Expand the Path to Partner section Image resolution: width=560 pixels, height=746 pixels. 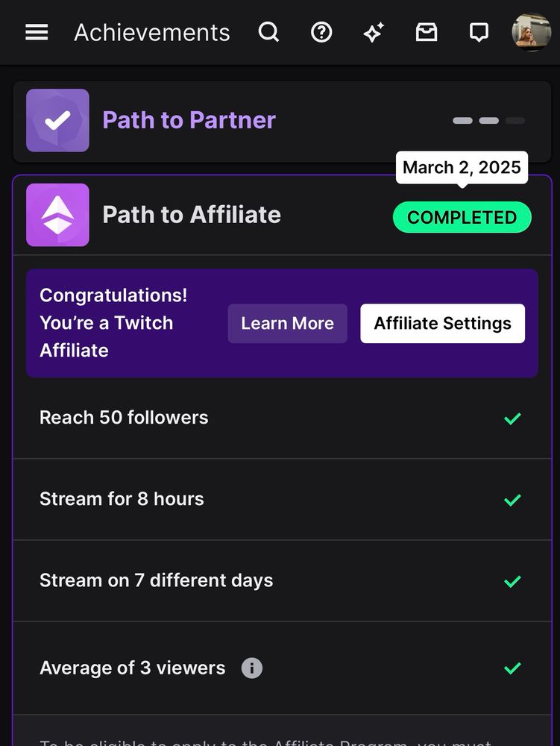[x=282, y=122]
